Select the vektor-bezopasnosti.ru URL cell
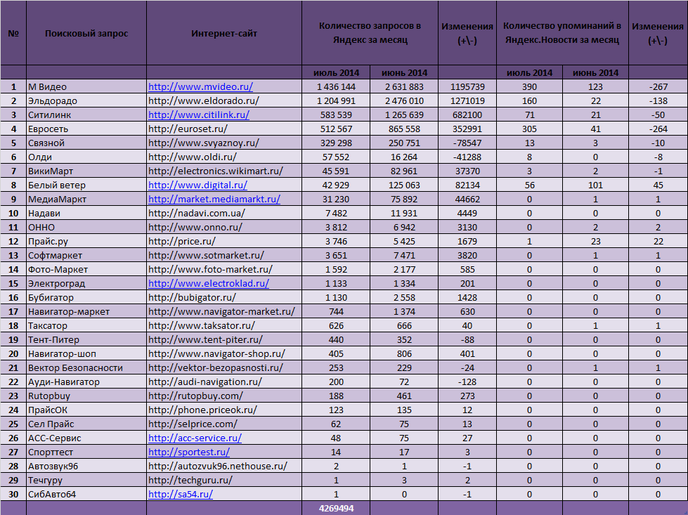 pos(224,368)
